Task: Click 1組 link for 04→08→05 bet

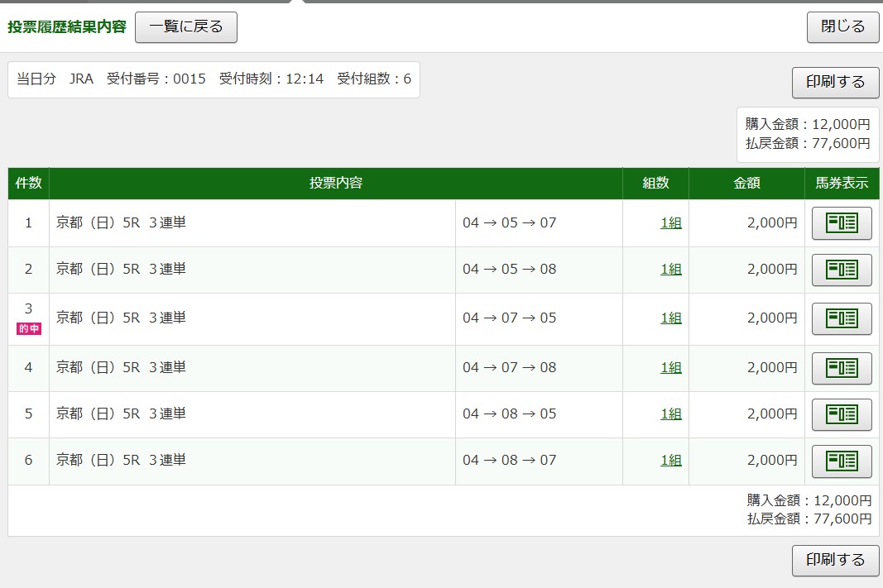Action: pyautogui.click(x=670, y=414)
